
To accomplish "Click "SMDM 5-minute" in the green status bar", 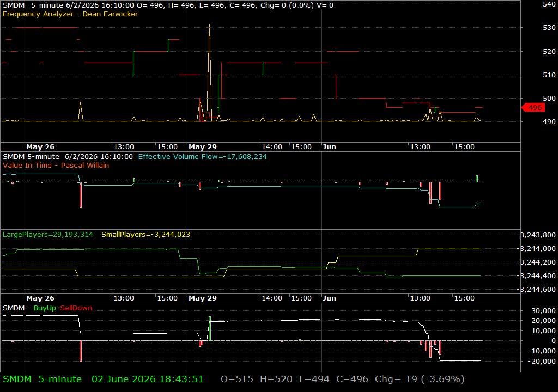I will (x=43, y=379).
